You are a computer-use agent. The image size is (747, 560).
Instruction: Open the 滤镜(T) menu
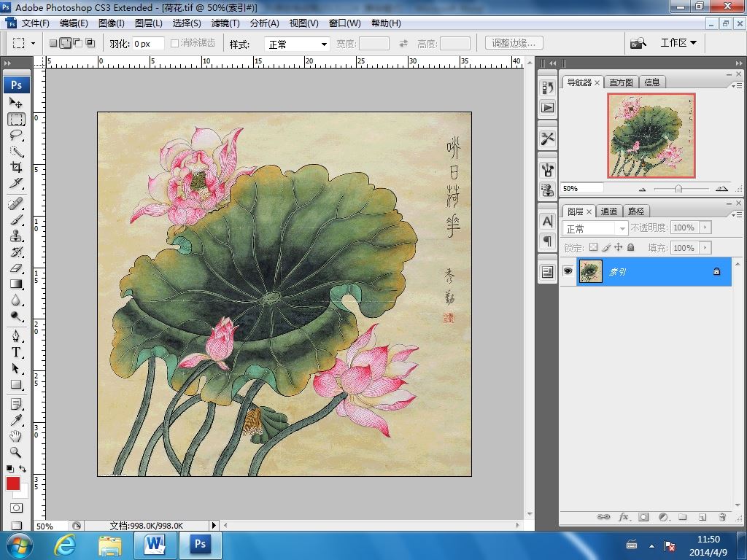pos(225,23)
